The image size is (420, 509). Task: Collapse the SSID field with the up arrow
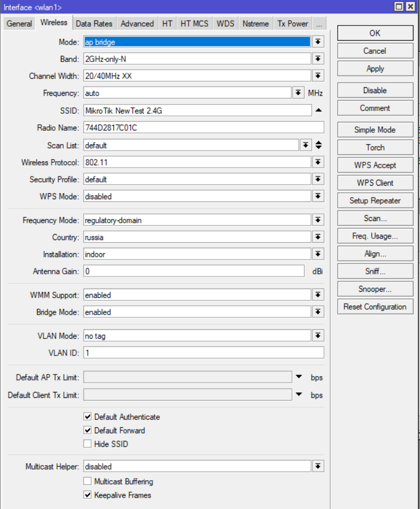tap(319, 111)
